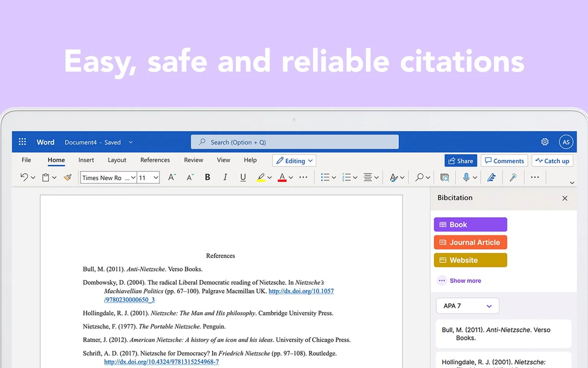The width and height of the screenshot is (588, 368).
Task: Open the APA 7 citation style dropdown
Action: tap(467, 306)
